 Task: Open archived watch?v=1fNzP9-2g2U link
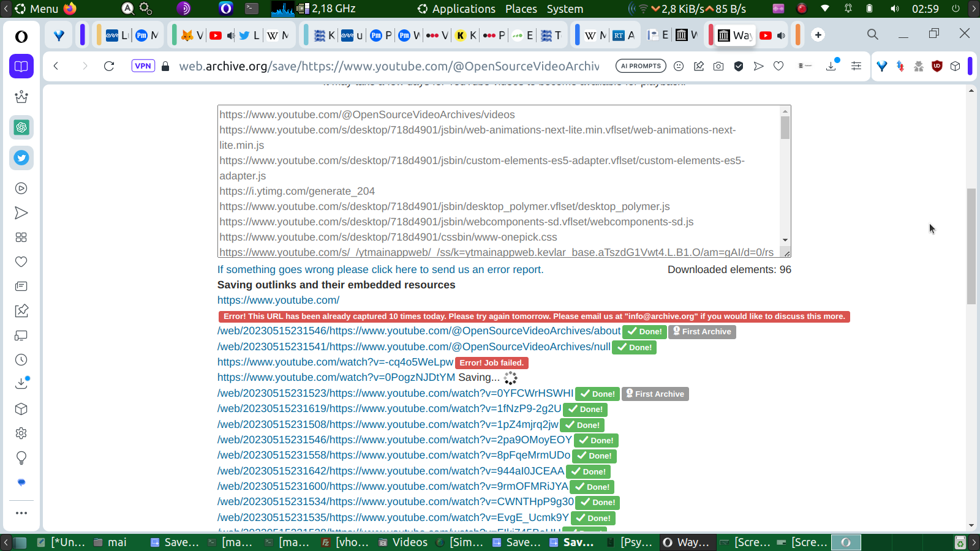(x=390, y=408)
